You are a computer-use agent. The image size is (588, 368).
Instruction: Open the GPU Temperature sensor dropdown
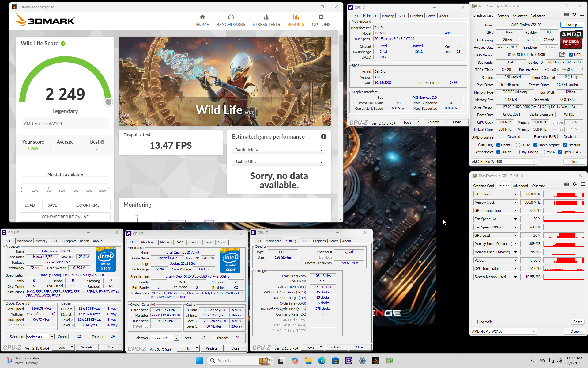pos(515,211)
